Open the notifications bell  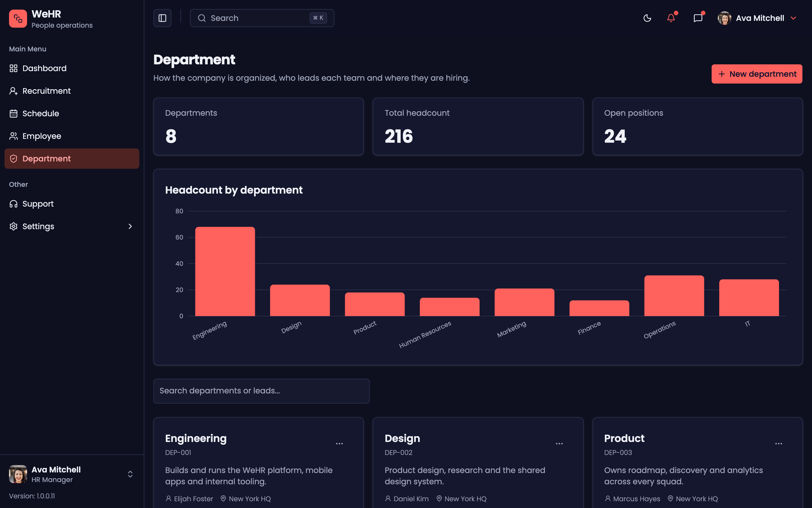(x=671, y=18)
